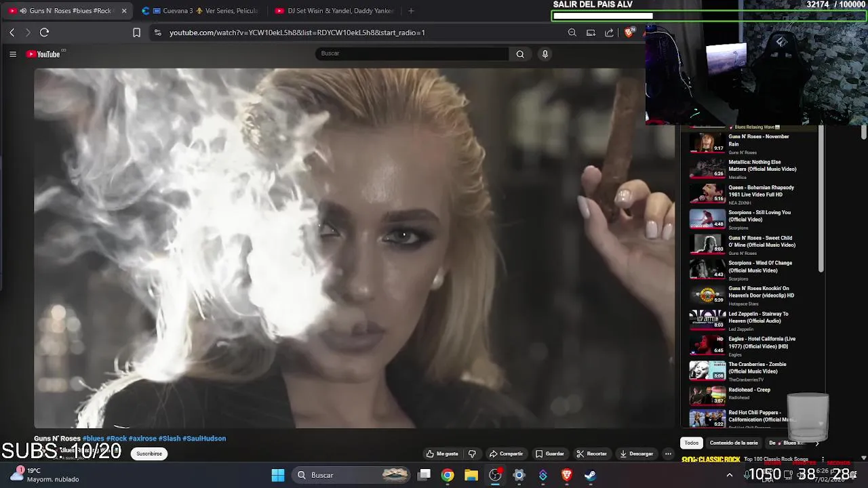This screenshot has height=488, width=868.
Task: Share the video using Compartir
Action: pyautogui.click(x=506, y=453)
